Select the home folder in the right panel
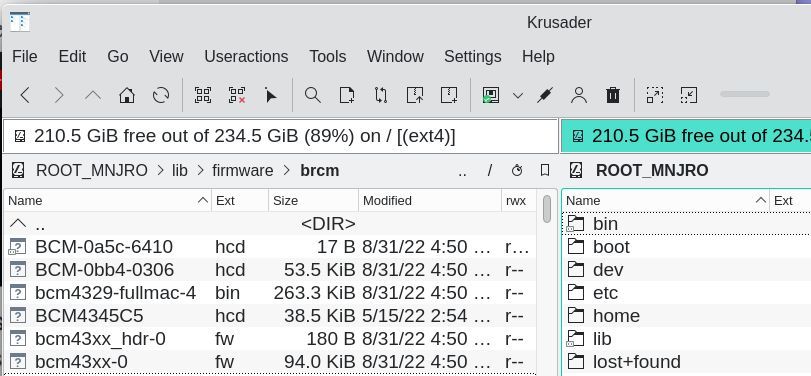The image size is (811, 376). point(686,315)
